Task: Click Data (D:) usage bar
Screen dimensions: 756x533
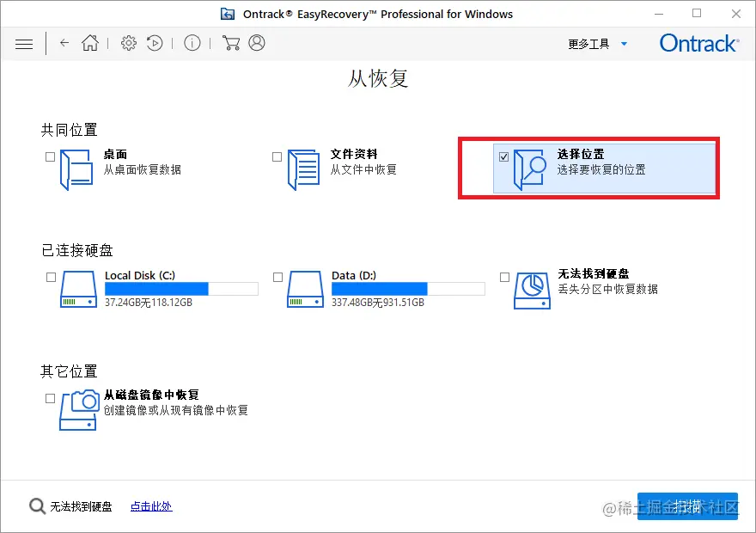Action: [x=408, y=289]
